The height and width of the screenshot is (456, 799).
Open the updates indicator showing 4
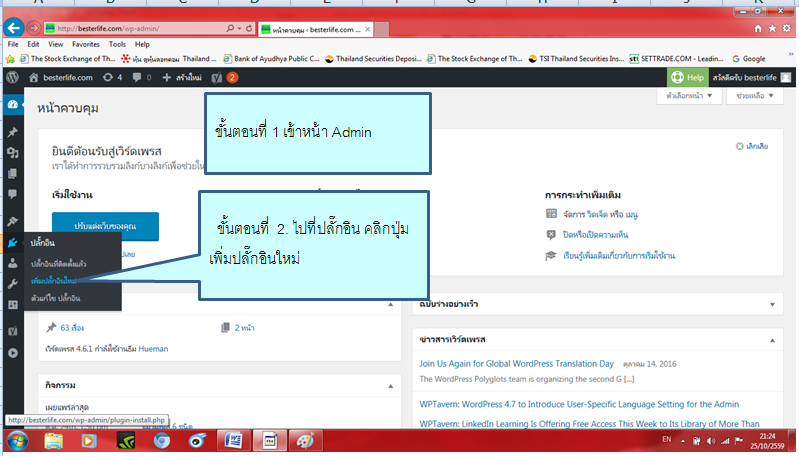point(113,77)
